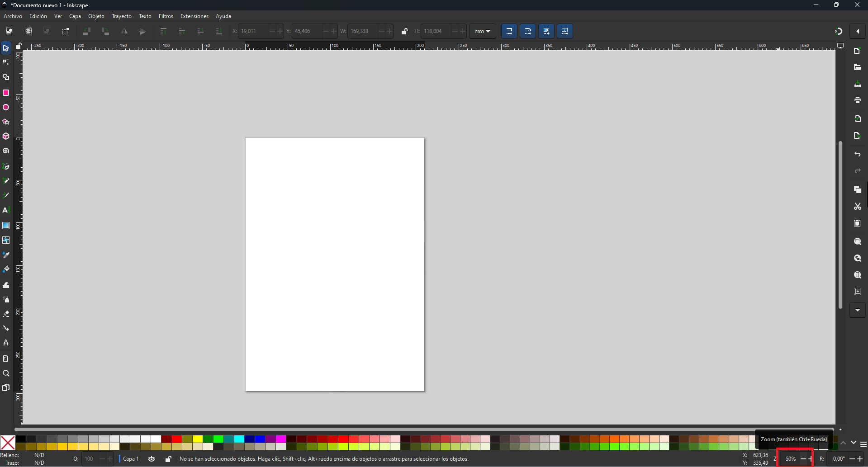This screenshot has height=467, width=868.
Task: Toggle snapping on or off
Action: [839, 31]
